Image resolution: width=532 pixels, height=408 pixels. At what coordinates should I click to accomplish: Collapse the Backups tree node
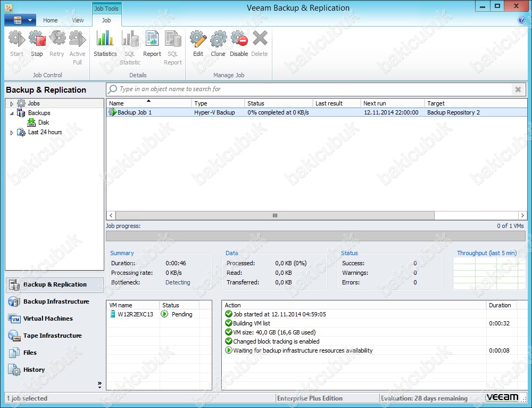pos(12,113)
